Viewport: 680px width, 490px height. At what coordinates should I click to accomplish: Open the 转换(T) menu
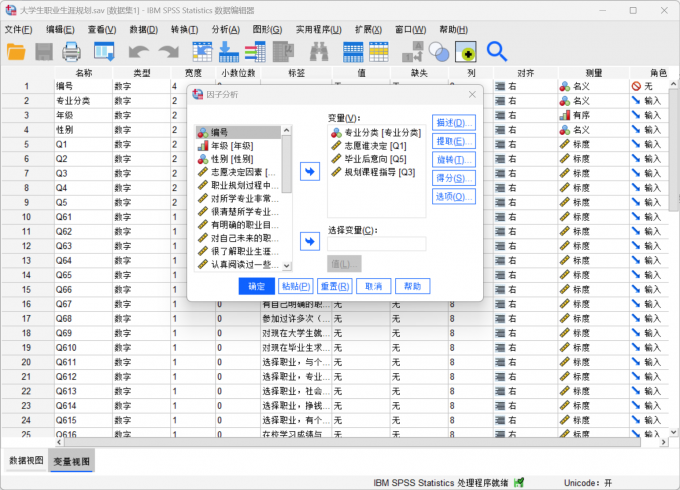click(185, 29)
